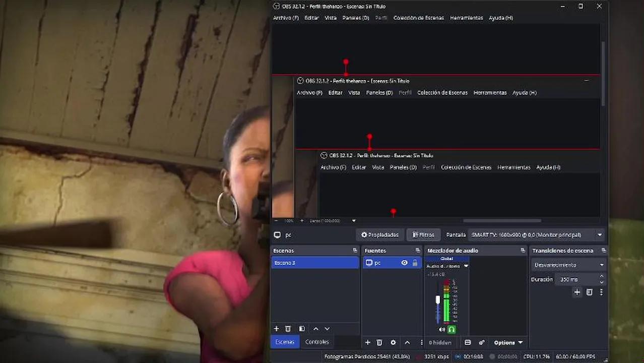Mute desktop audio with speaker icon
644x363 pixels.
(442, 330)
